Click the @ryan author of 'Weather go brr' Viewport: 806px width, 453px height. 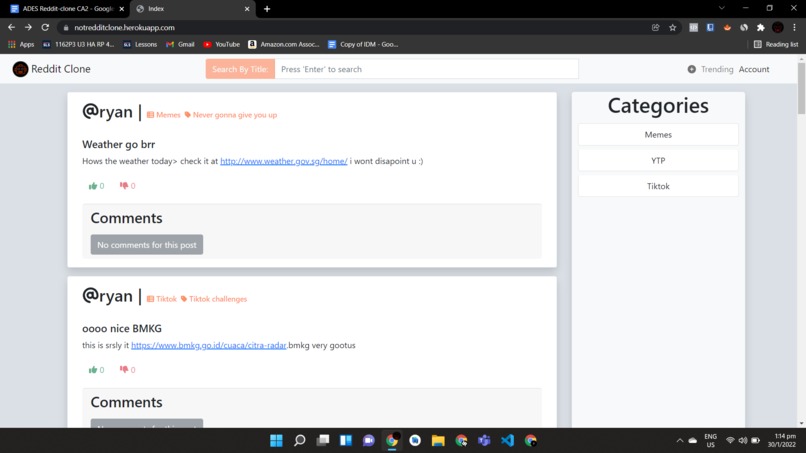pos(107,112)
